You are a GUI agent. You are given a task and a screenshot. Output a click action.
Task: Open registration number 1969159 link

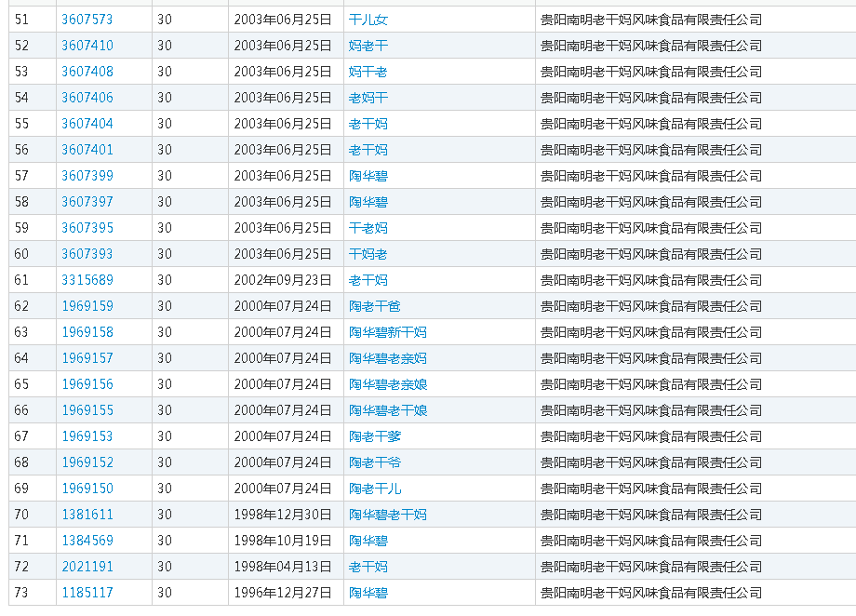87,306
